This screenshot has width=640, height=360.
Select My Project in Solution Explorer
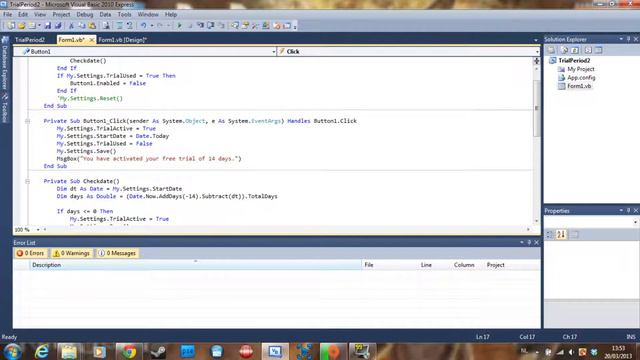(581, 69)
